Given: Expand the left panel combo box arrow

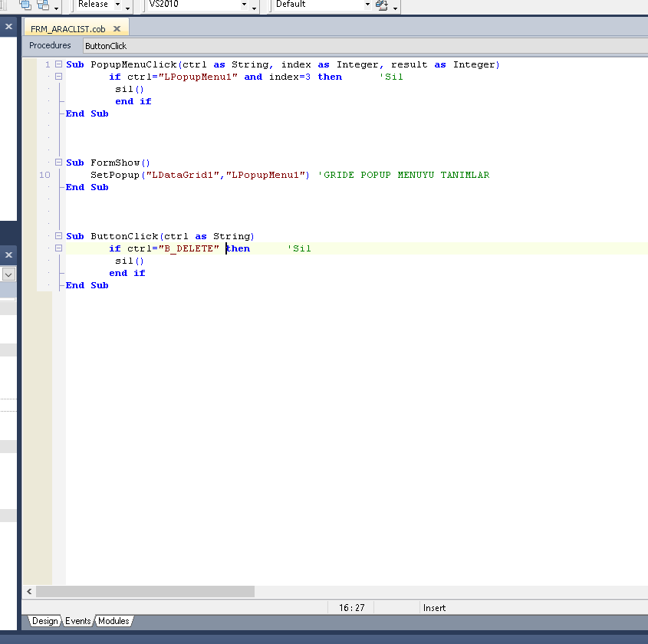Looking at the screenshot, I should (8, 274).
